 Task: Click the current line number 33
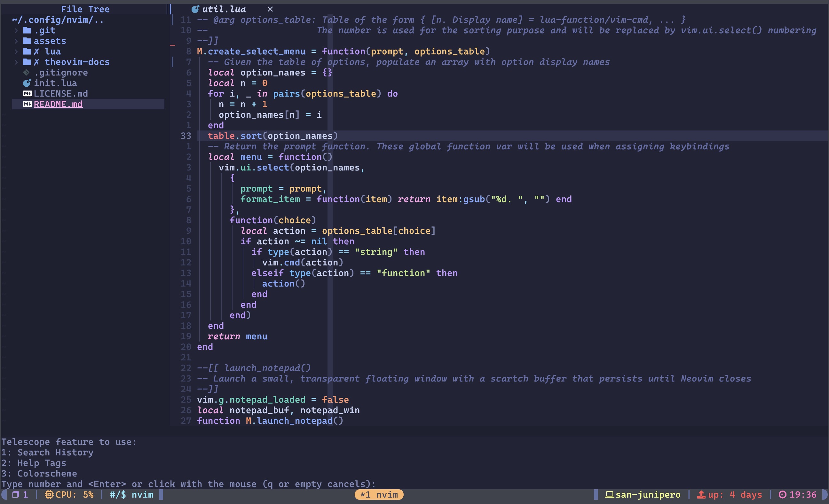pyautogui.click(x=186, y=136)
